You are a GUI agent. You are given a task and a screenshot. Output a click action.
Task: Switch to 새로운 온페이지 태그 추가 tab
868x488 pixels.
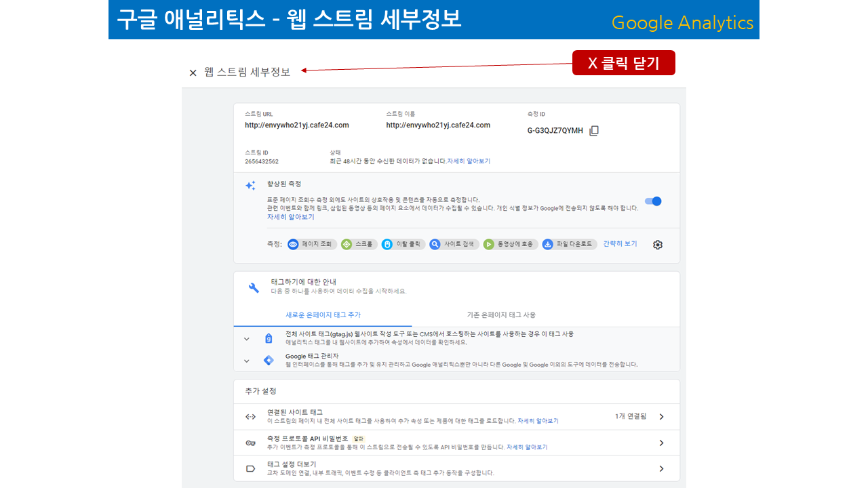pos(323,315)
